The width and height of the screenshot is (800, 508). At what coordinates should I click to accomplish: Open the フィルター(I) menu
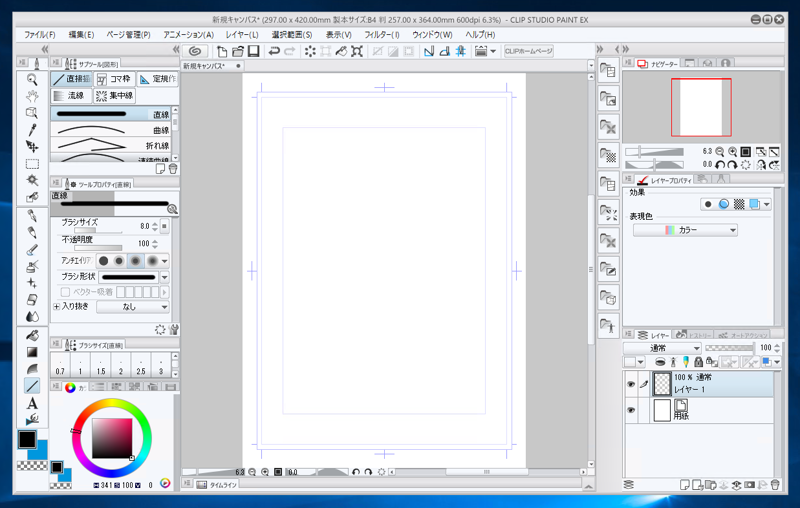point(382,35)
